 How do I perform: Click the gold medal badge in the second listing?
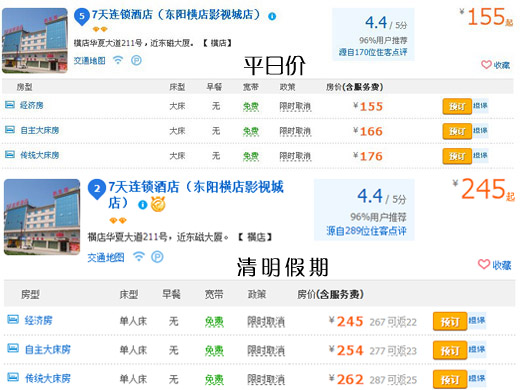[x=158, y=204]
